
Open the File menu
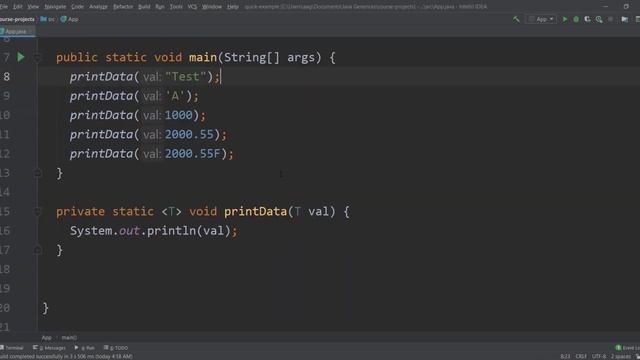[4, 7]
